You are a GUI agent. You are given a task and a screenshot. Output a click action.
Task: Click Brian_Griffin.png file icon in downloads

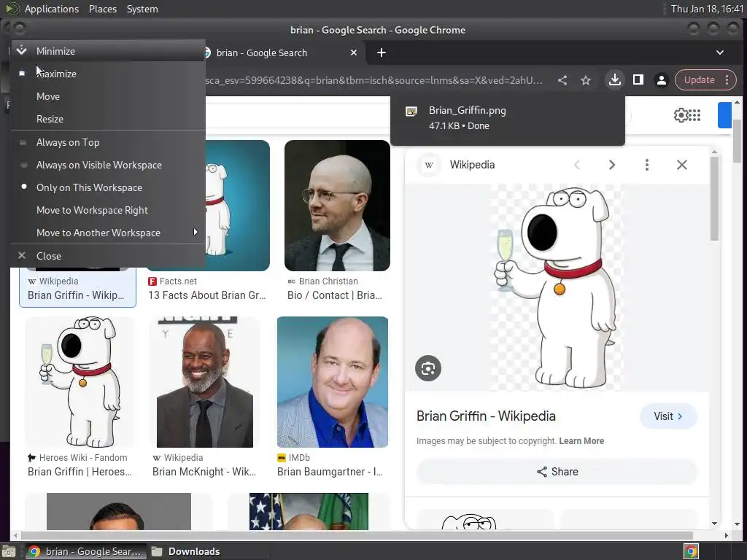coord(411,112)
